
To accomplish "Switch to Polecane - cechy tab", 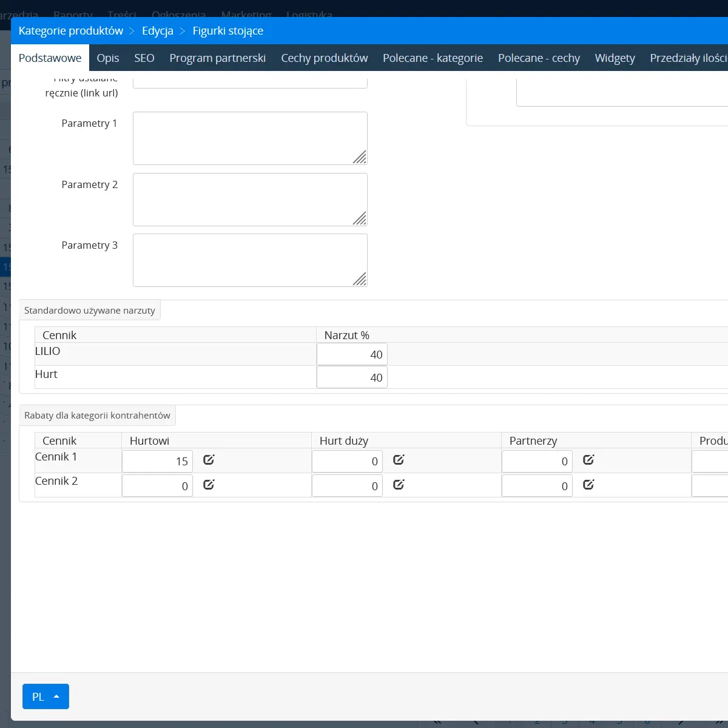I will click(x=539, y=58).
